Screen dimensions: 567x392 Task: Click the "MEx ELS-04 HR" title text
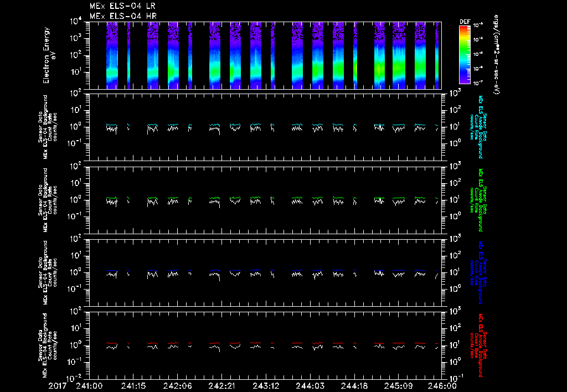(123, 16)
